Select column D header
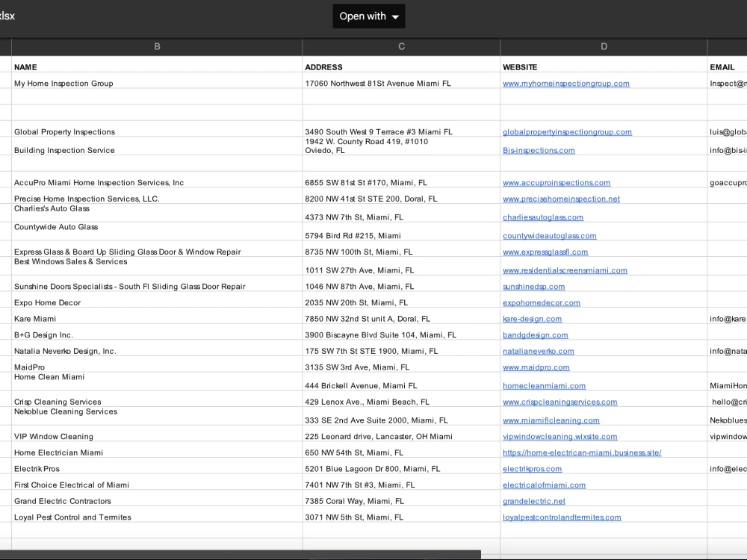The height and width of the screenshot is (560, 747). [604, 46]
